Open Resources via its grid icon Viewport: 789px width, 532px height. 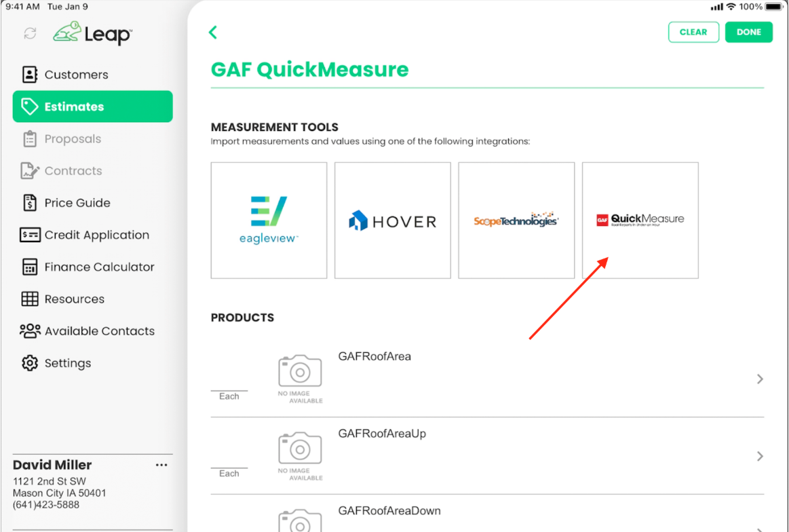coord(30,299)
